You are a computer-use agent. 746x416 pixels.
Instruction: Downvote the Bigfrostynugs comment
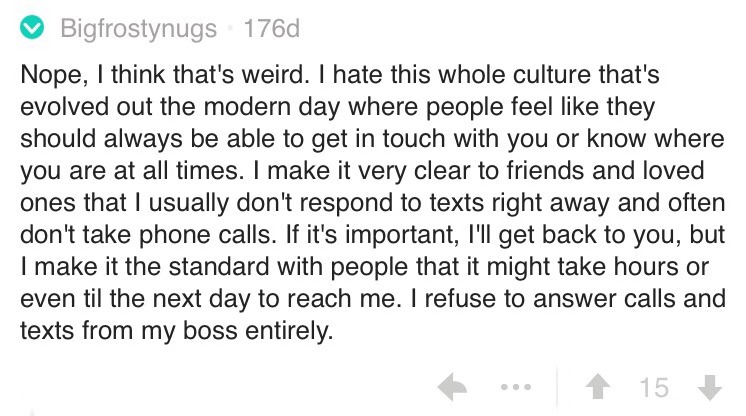710,387
